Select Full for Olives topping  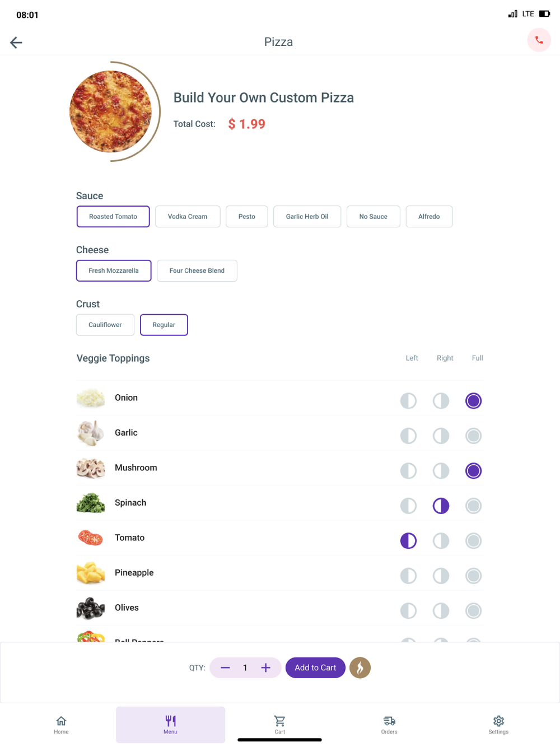(x=473, y=610)
